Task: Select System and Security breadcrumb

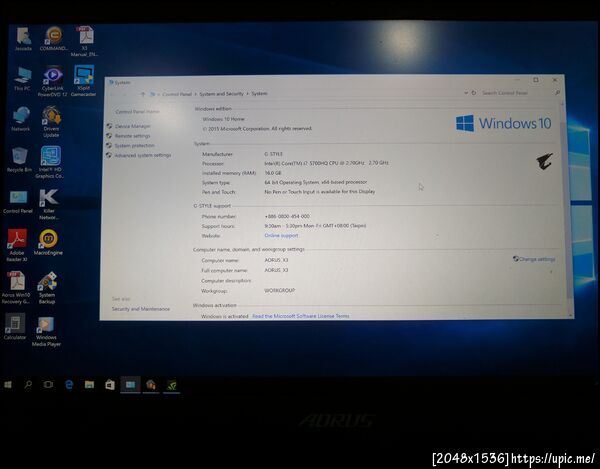Action: click(x=221, y=94)
